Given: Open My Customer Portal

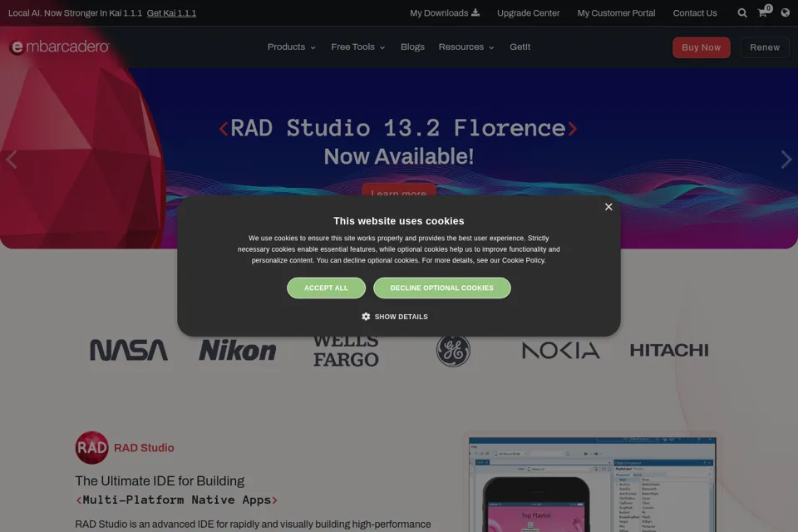Looking at the screenshot, I should 616,12.
